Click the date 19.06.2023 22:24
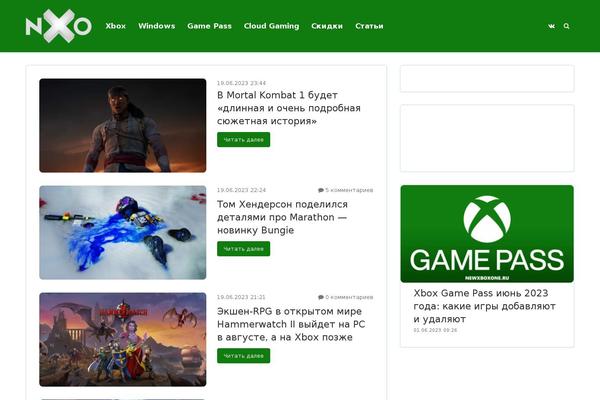 coord(241,190)
